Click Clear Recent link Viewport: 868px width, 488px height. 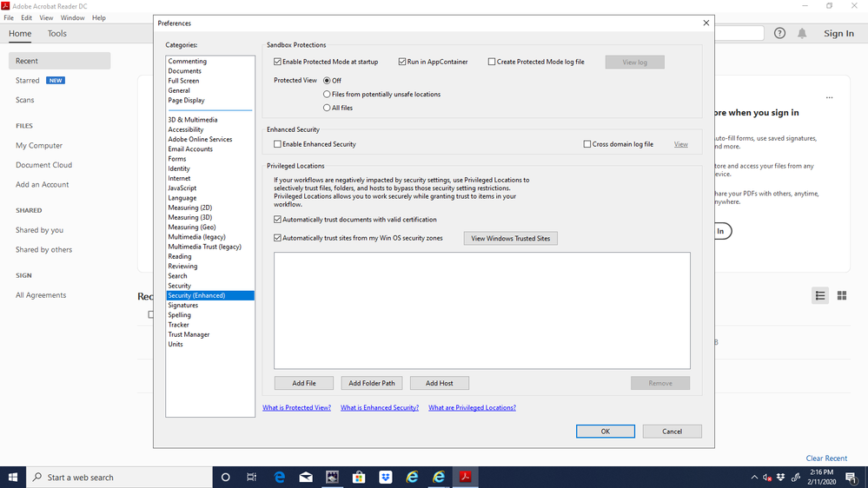(826, 458)
